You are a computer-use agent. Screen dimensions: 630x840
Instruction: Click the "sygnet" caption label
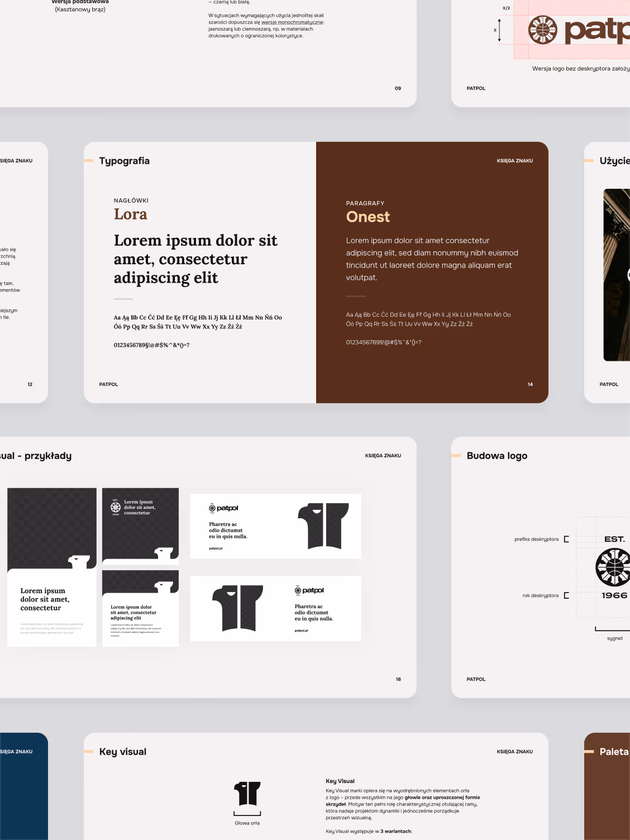pos(615,638)
